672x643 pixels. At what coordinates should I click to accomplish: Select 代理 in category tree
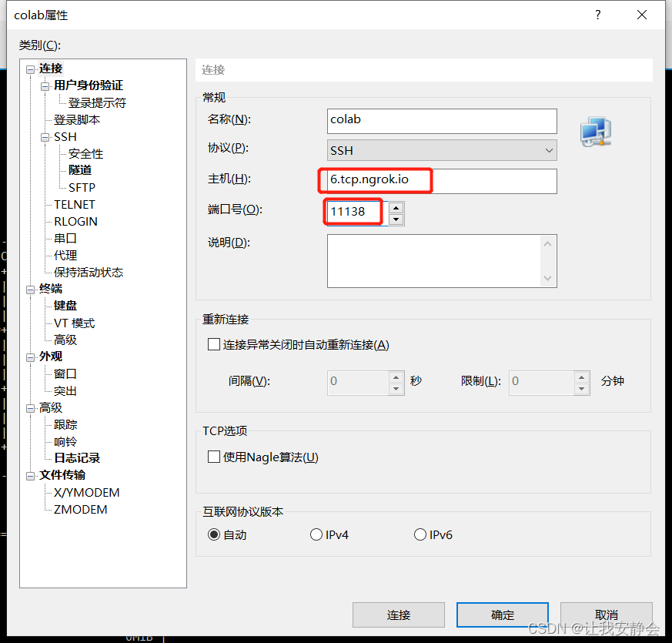coord(65,255)
